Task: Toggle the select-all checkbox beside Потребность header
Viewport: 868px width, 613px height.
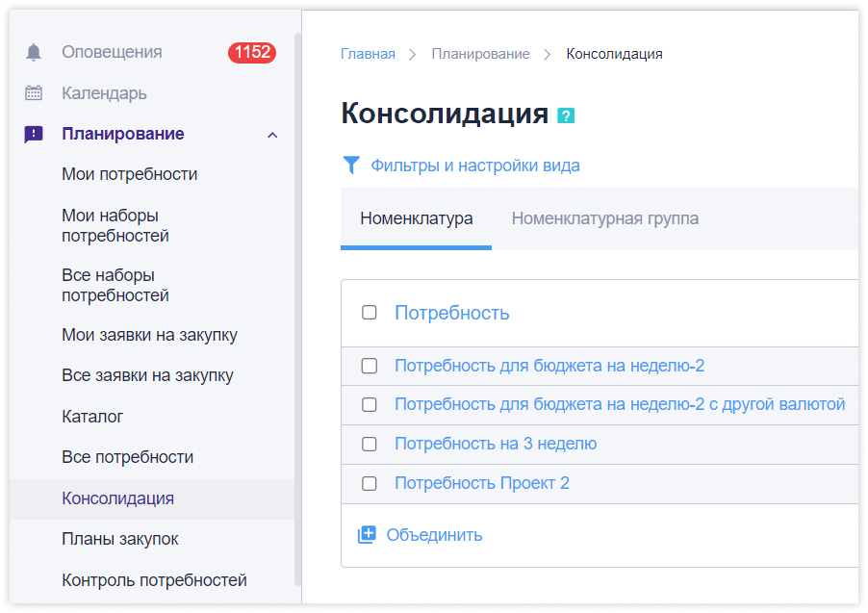Action: (370, 313)
